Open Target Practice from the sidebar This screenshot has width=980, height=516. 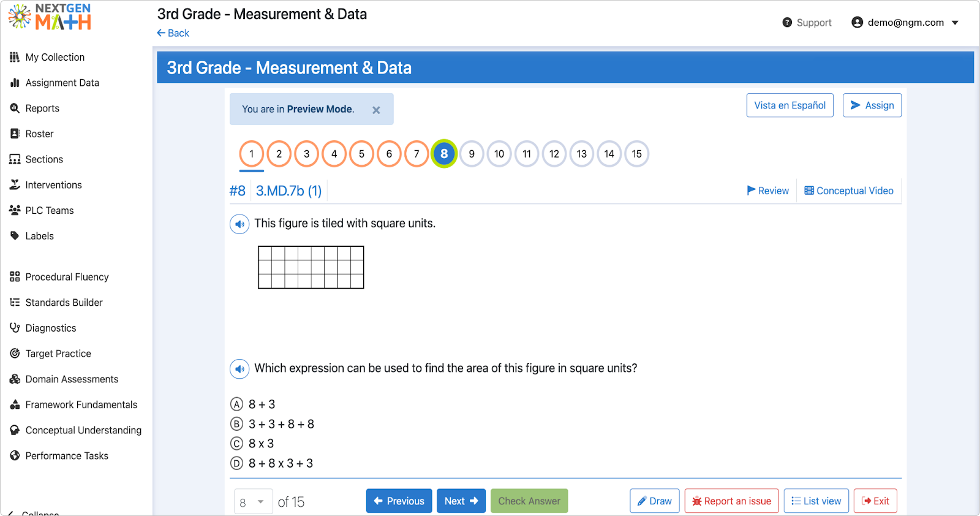(x=58, y=353)
